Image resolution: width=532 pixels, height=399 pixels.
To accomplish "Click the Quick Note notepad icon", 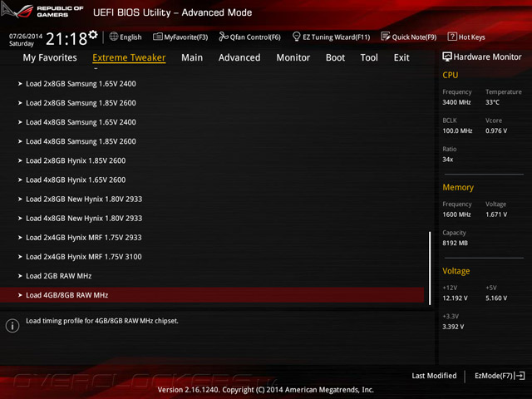I will point(386,37).
